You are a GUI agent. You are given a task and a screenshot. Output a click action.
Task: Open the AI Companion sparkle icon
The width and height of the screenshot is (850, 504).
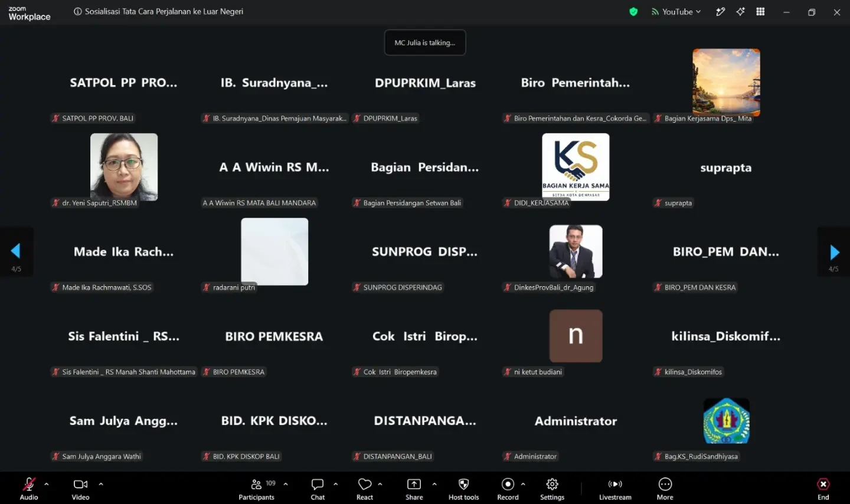tap(740, 12)
